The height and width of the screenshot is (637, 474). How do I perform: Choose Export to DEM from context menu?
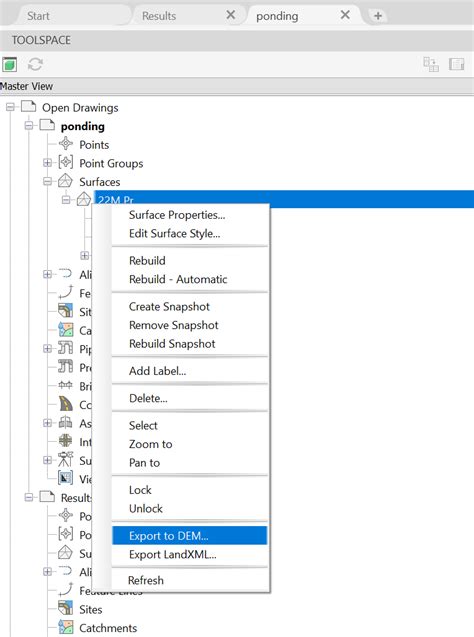190,535
